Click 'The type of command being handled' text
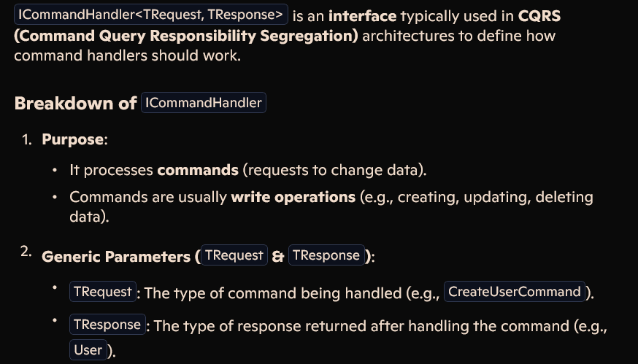The height and width of the screenshot is (364, 638). 273,293
